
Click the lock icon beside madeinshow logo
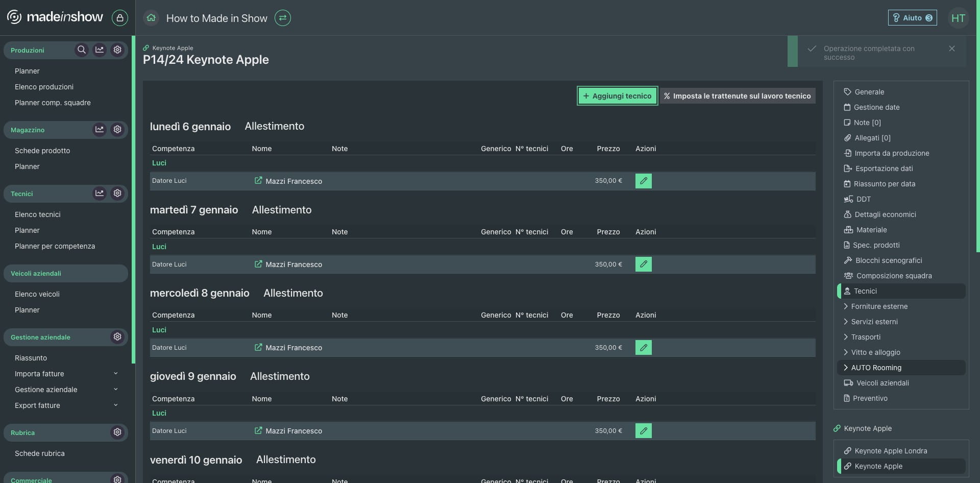click(x=120, y=18)
